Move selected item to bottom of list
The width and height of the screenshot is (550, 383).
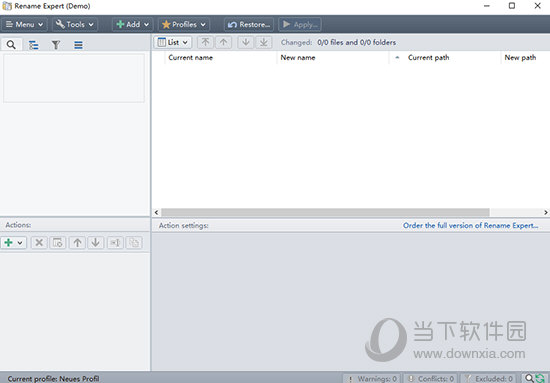click(x=264, y=42)
